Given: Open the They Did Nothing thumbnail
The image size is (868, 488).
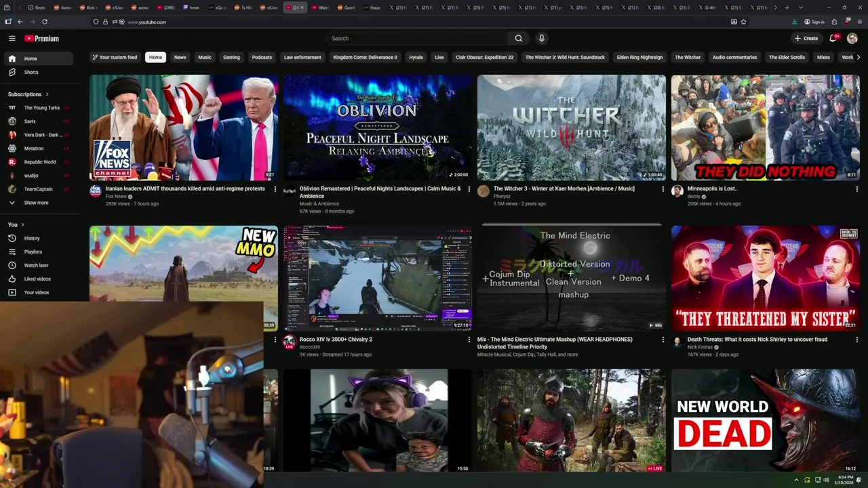Looking at the screenshot, I should pyautogui.click(x=766, y=127).
